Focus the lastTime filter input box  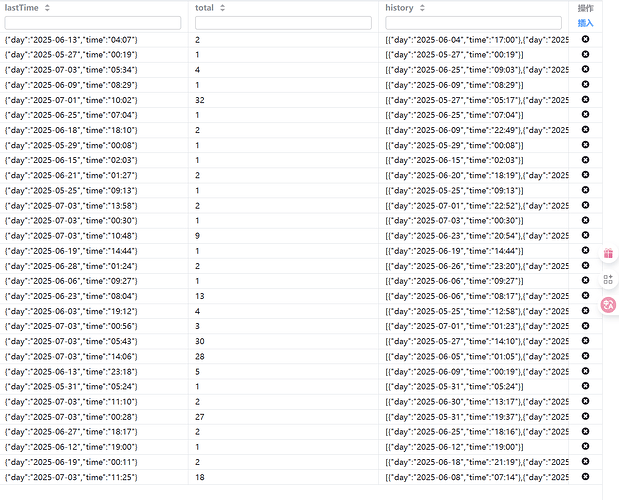93,23
